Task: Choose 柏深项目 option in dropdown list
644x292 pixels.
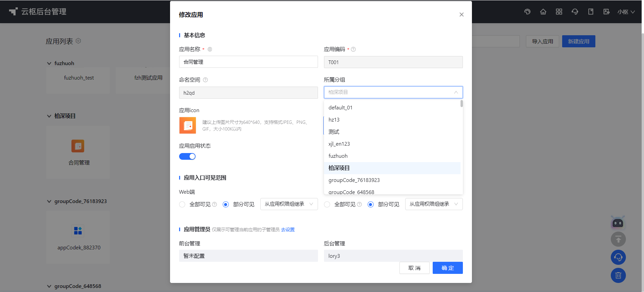Action: click(392, 168)
